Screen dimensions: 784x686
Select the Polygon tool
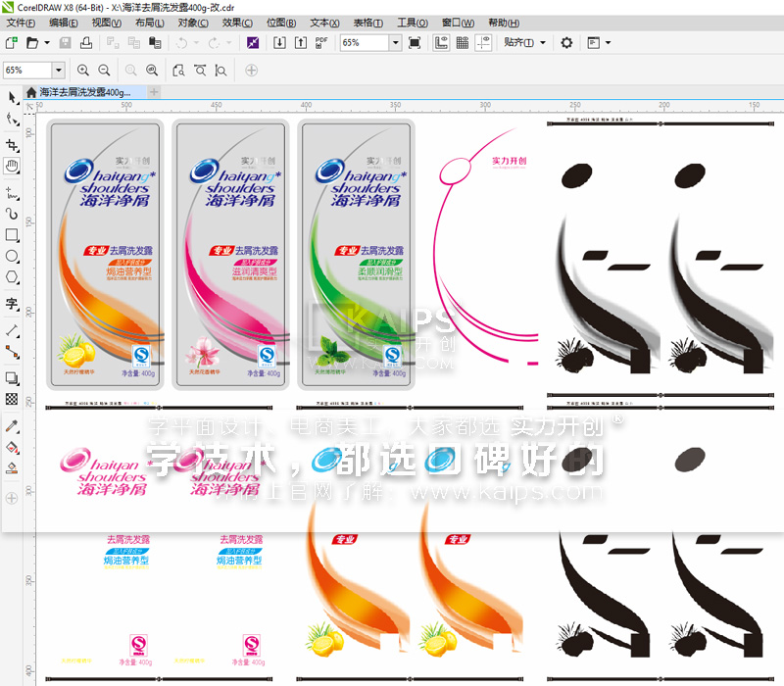12,277
